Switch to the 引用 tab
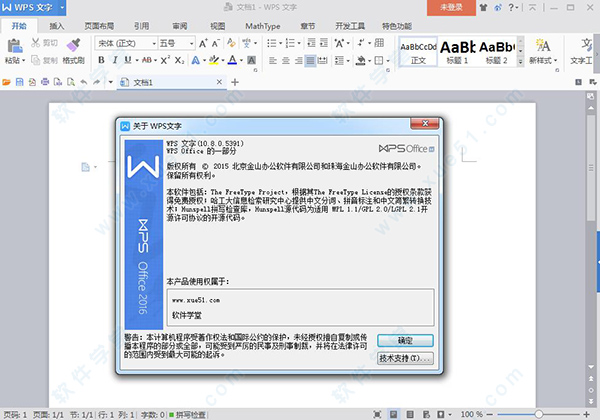Screen dimensions: 600x420 (141, 26)
